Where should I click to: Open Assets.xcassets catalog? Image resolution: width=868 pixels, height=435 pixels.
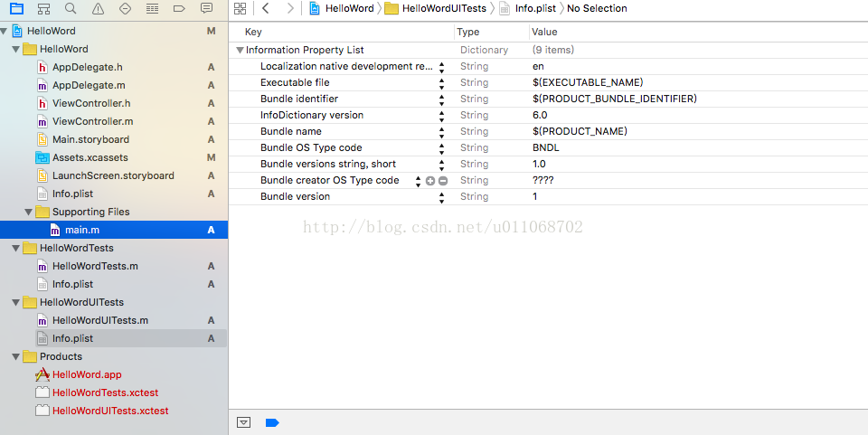tap(90, 157)
